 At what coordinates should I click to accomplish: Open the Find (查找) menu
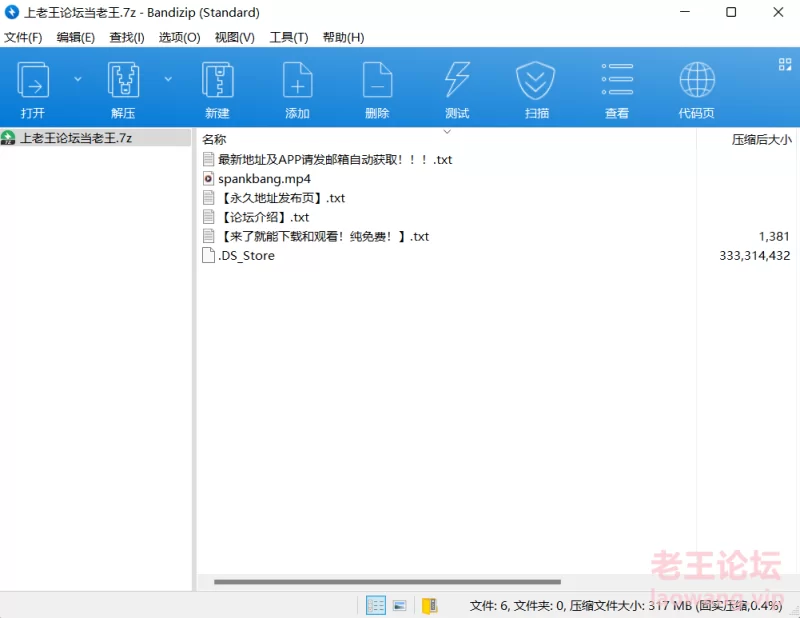pyautogui.click(x=127, y=37)
